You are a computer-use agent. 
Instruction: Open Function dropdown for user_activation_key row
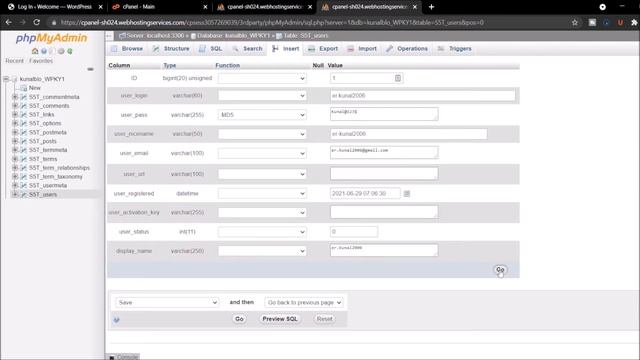pyautogui.click(x=262, y=212)
